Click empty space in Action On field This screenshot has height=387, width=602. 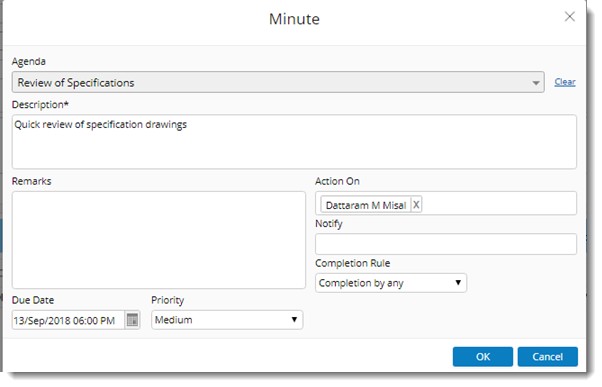499,203
